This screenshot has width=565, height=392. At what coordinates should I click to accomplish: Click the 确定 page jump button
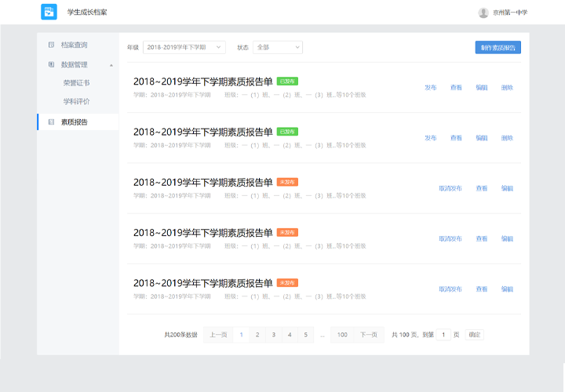point(474,335)
